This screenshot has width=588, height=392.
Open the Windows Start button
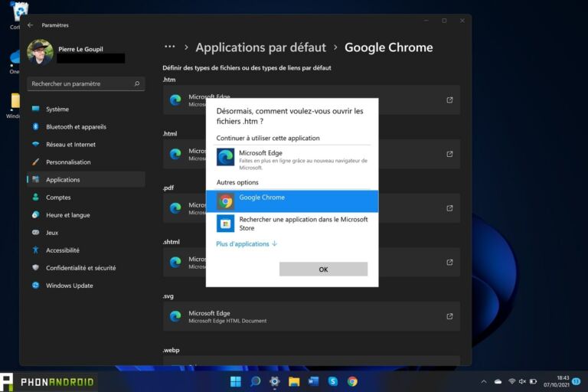click(236, 381)
